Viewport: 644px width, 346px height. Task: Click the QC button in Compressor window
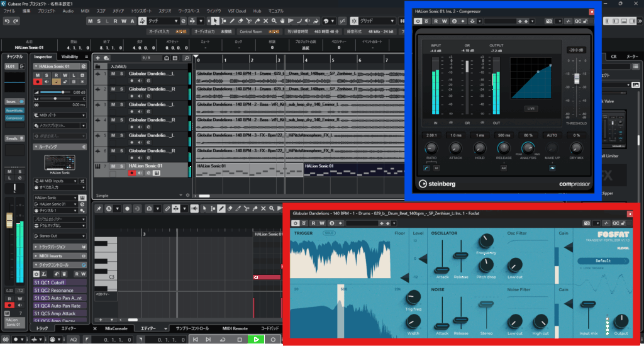(x=578, y=21)
